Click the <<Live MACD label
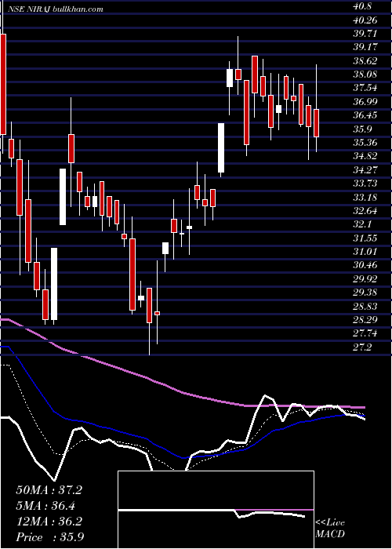The image size is (392, 549). click(x=330, y=529)
